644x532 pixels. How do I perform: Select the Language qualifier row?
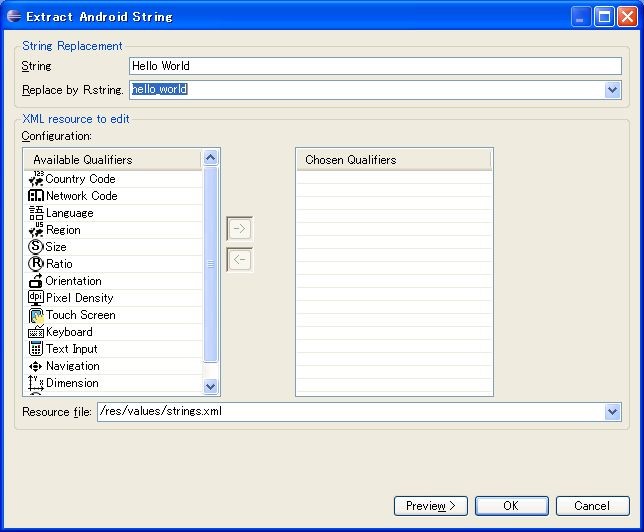click(x=113, y=213)
